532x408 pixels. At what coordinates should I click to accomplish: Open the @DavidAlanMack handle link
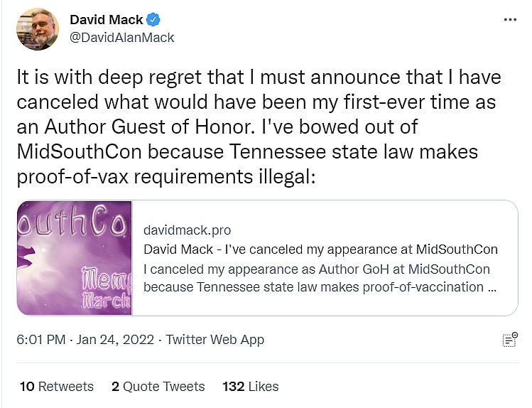[122, 37]
